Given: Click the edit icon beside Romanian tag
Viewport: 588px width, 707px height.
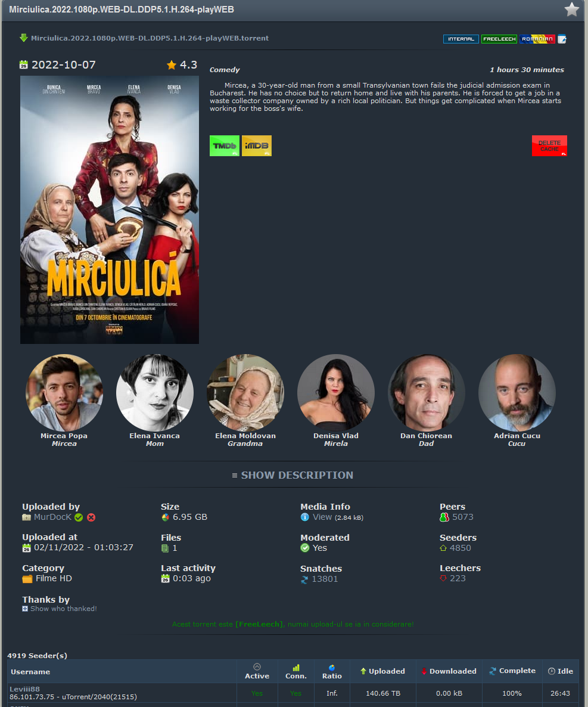Looking at the screenshot, I should [562, 39].
